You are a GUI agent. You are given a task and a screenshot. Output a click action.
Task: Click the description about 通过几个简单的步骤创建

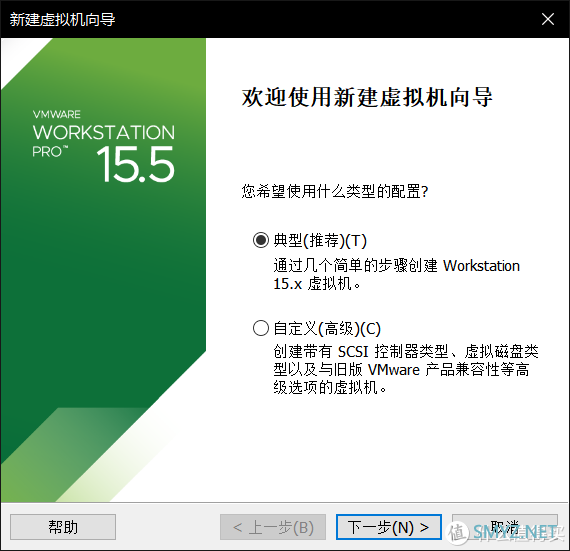(x=396, y=275)
